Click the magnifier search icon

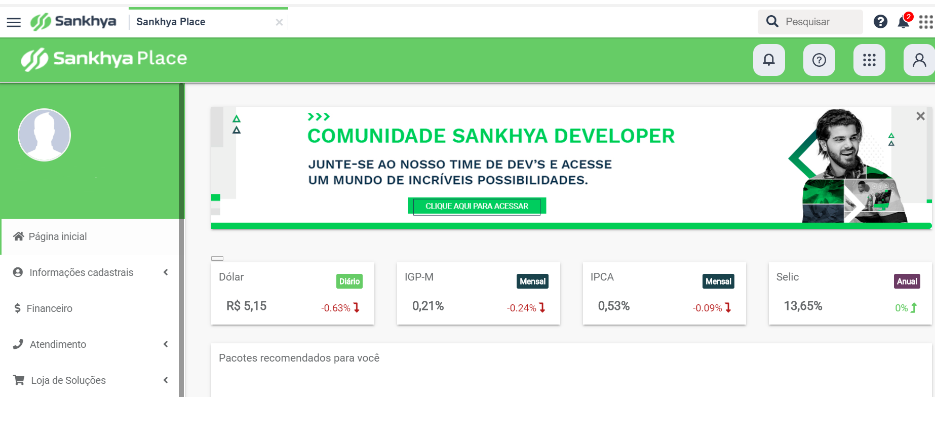(772, 22)
